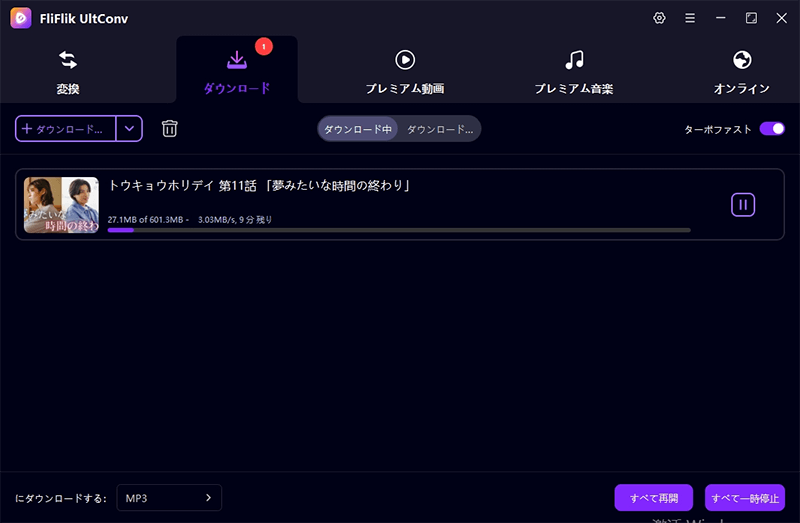Switch to the second ダウンロード… segment

(x=439, y=129)
